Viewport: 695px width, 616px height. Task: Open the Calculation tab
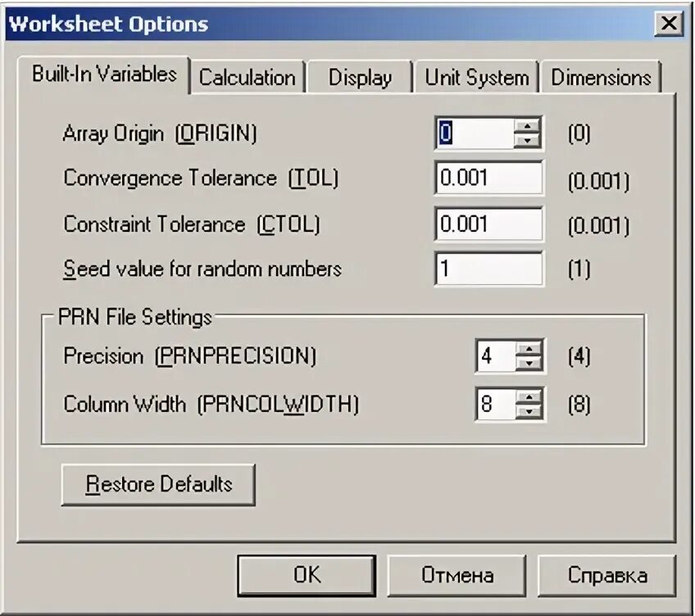[248, 77]
